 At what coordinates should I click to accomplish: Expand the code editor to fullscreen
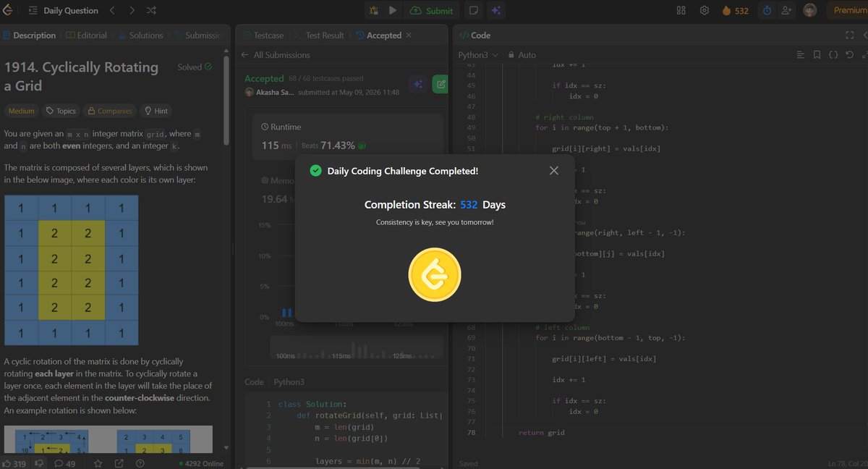pos(850,35)
